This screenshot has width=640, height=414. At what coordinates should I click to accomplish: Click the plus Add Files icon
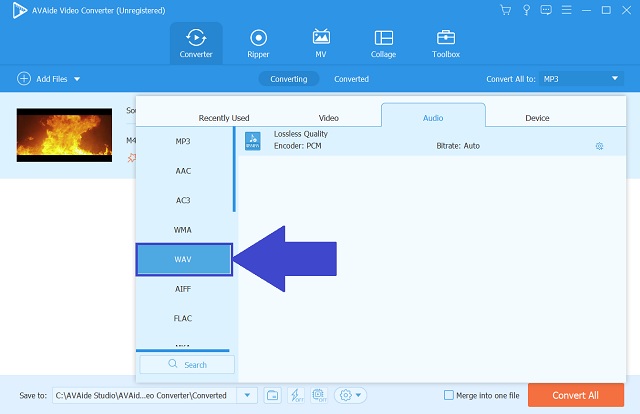click(x=24, y=78)
